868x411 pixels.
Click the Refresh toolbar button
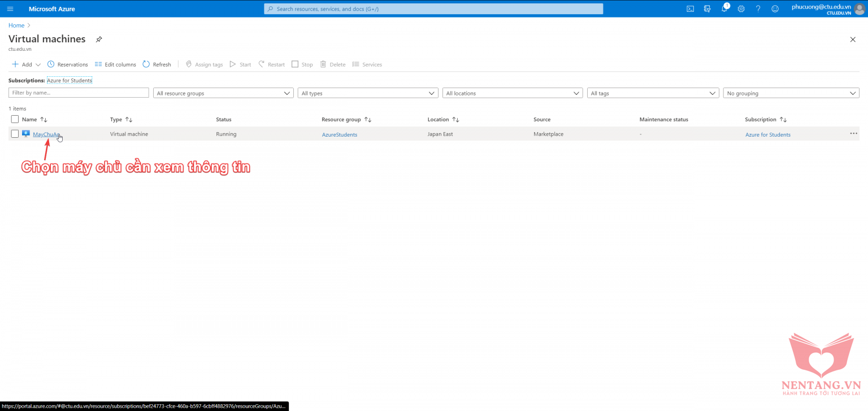click(x=157, y=64)
